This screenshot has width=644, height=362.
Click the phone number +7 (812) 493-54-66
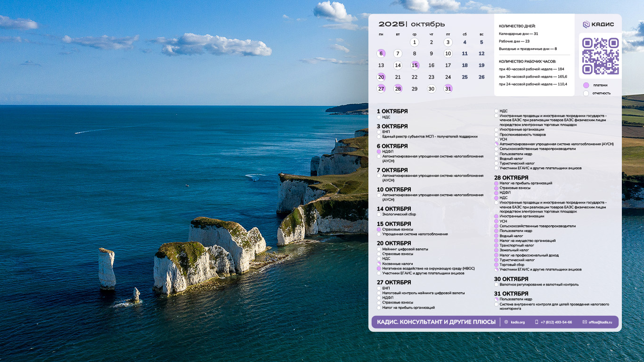tap(556, 322)
